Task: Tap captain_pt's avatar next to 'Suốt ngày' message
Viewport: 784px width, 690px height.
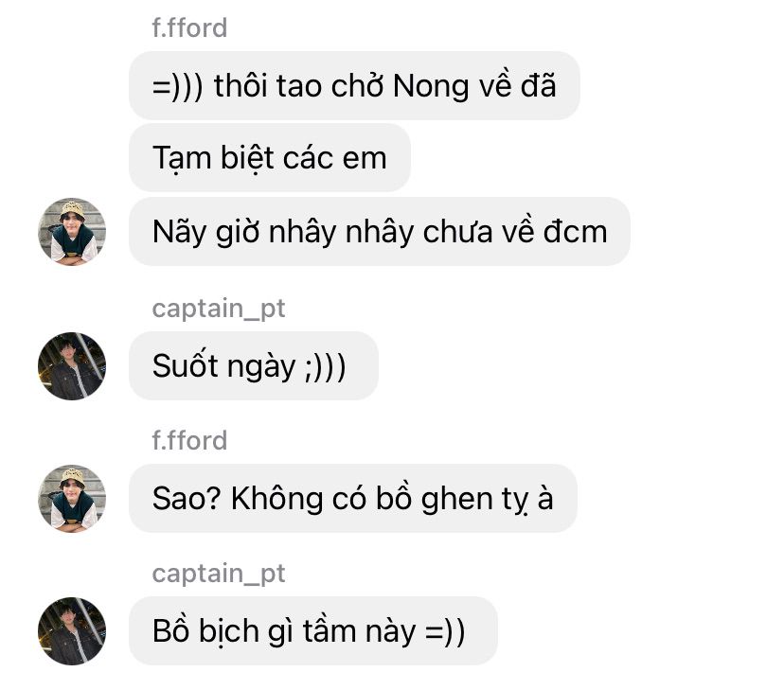Action: (72, 365)
